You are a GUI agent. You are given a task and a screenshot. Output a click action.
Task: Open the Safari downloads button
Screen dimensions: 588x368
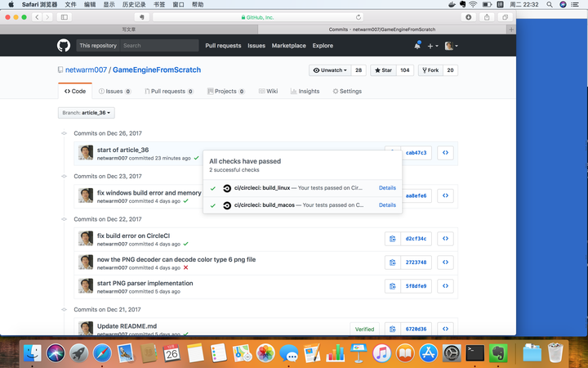coord(469,17)
